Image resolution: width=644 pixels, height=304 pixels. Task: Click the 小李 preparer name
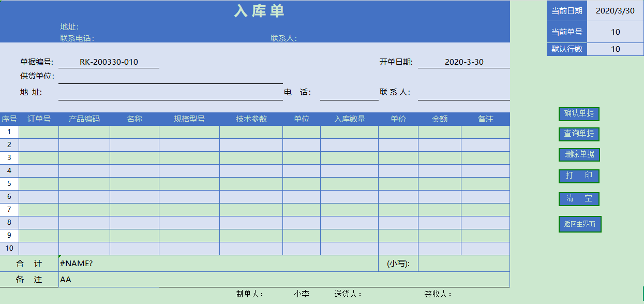pos(302,294)
